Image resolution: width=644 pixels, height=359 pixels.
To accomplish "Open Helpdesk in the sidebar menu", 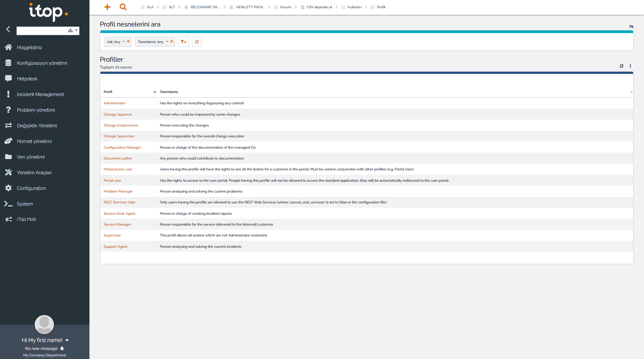I will pyautogui.click(x=27, y=79).
